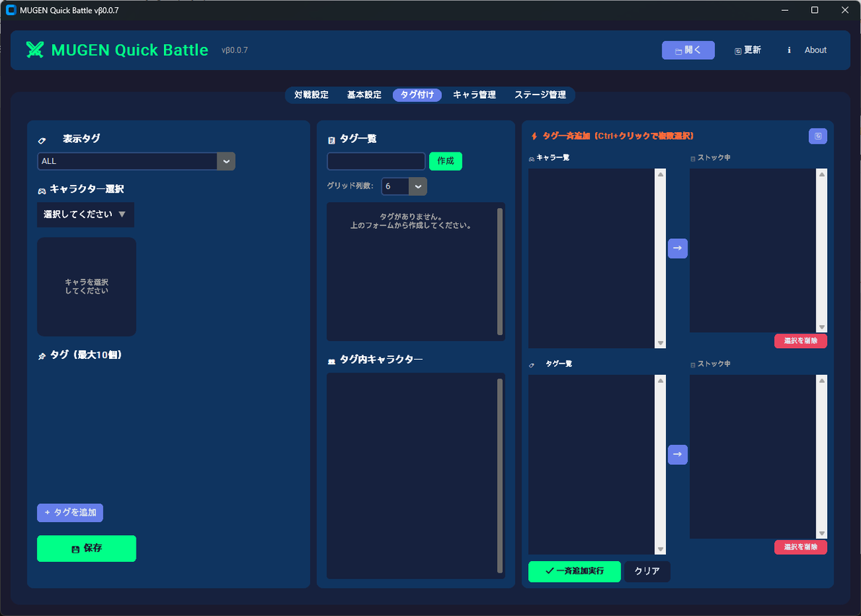
Task: Click down arrow of tag ストック中 scrollbar
Action: coord(822,534)
